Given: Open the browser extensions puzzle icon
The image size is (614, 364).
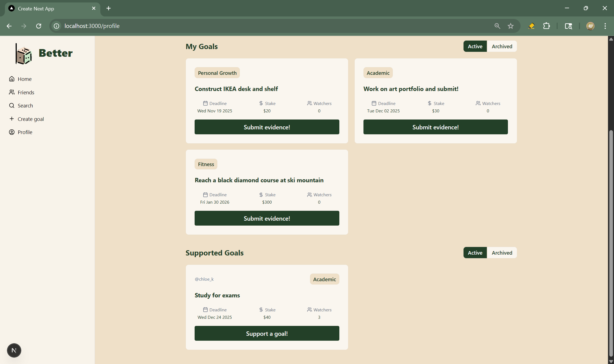Looking at the screenshot, I should [x=546, y=26].
